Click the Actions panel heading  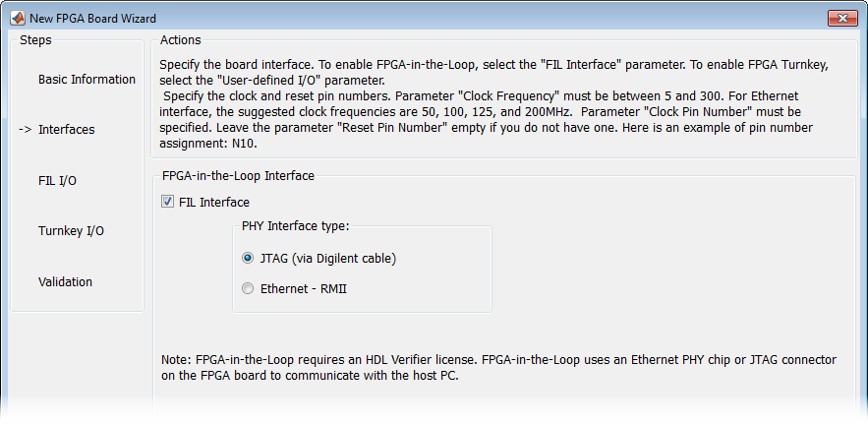pyautogui.click(x=180, y=40)
